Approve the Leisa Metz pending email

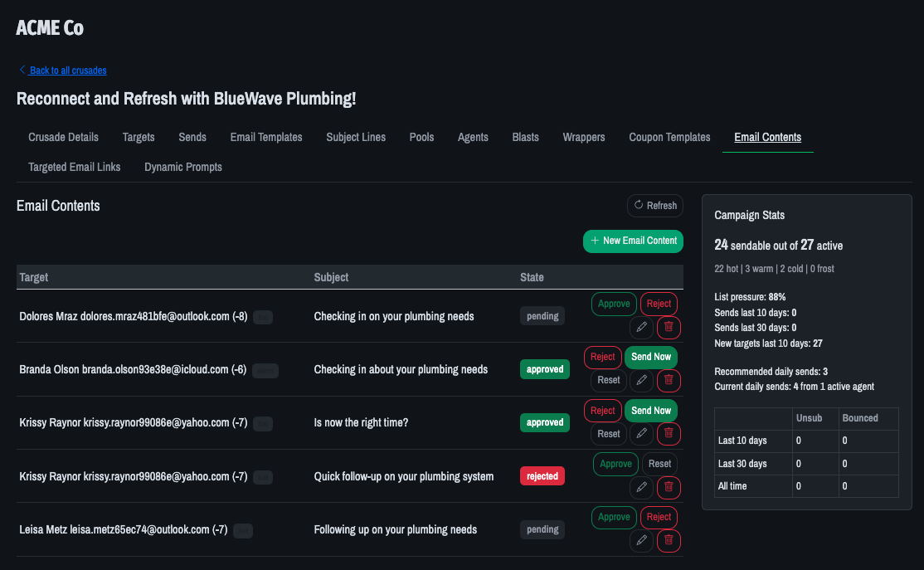pyautogui.click(x=614, y=517)
